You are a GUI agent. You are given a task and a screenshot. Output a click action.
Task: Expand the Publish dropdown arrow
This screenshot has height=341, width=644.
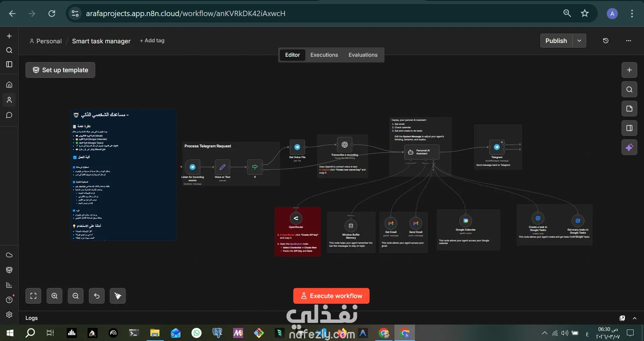pyautogui.click(x=579, y=41)
